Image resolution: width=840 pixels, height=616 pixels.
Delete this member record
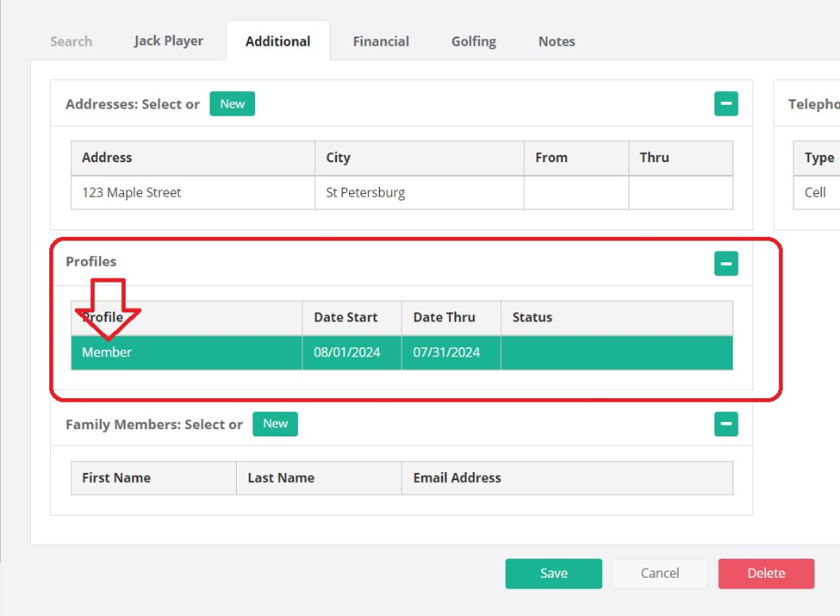click(766, 574)
